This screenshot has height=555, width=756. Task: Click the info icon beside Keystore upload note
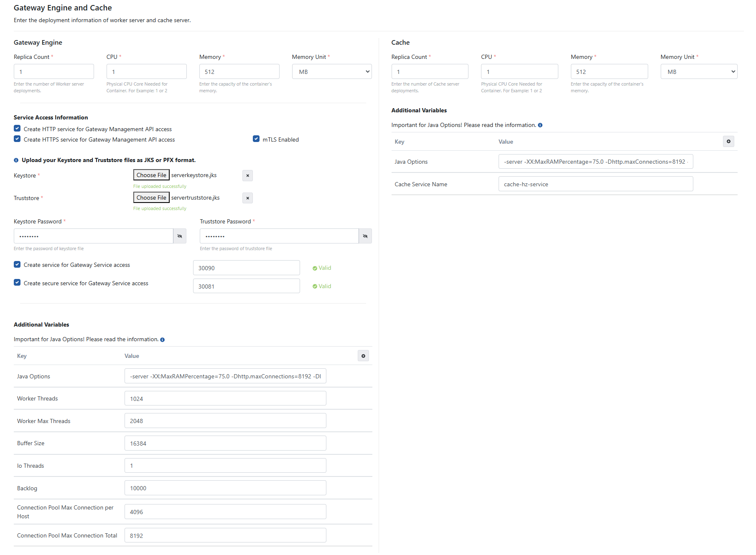click(x=16, y=160)
